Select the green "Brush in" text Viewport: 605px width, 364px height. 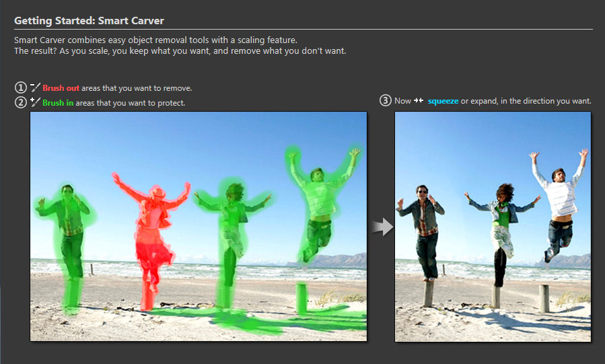[58, 103]
